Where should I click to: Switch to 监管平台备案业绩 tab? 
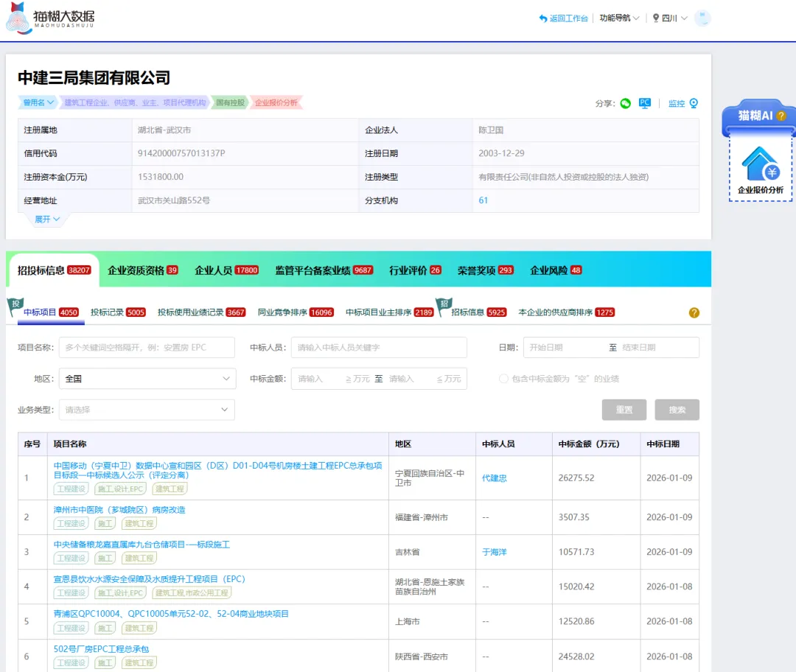click(x=324, y=270)
